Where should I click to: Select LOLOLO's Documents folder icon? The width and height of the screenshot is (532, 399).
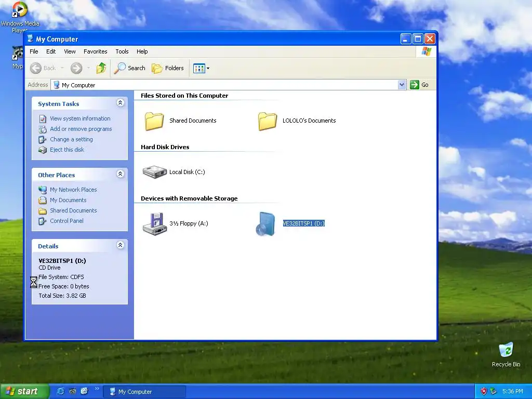(x=268, y=121)
